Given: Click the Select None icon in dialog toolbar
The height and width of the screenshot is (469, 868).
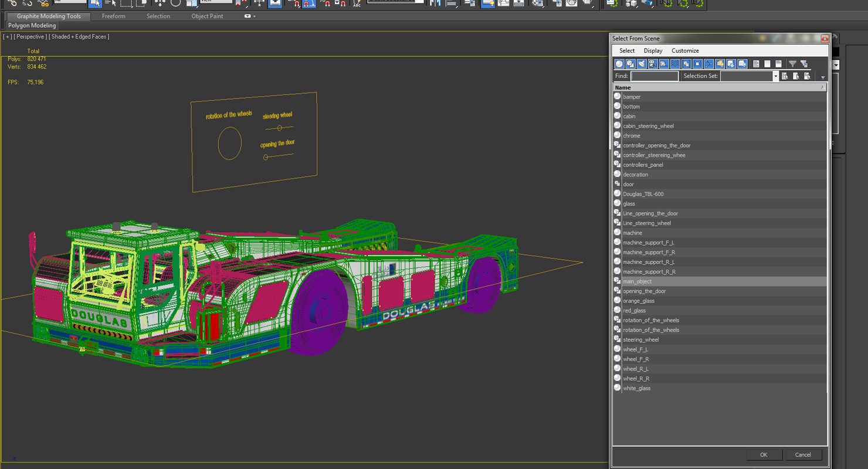Looking at the screenshot, I should point(767,64).
